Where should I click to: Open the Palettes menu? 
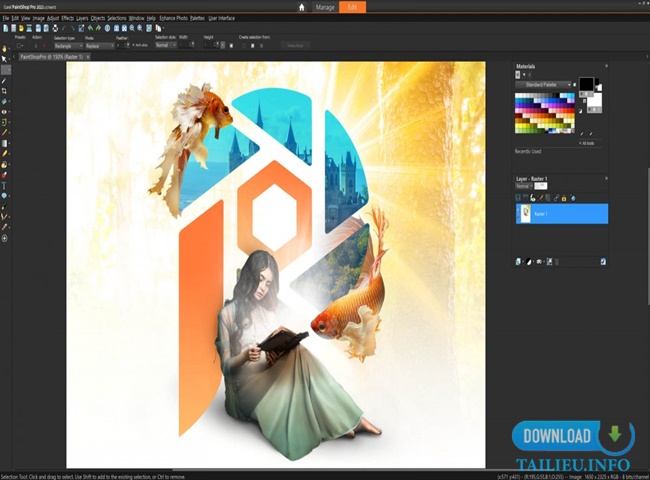point(197,18)
